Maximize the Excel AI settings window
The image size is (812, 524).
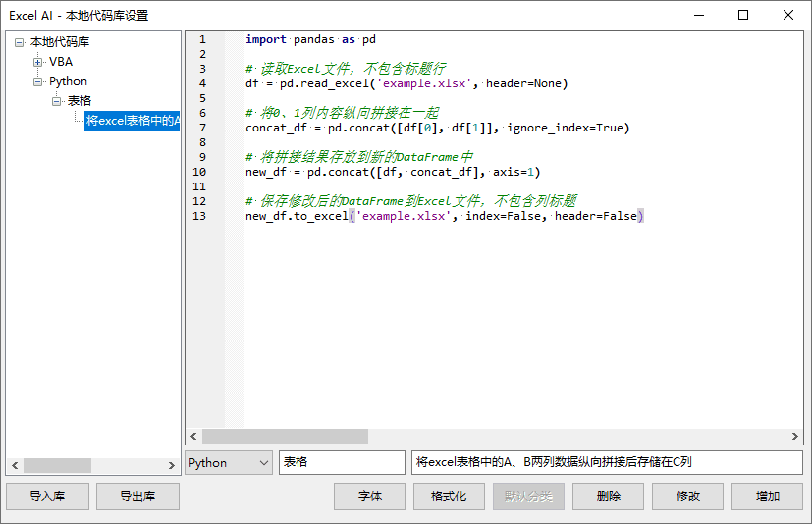click(743, 15)
